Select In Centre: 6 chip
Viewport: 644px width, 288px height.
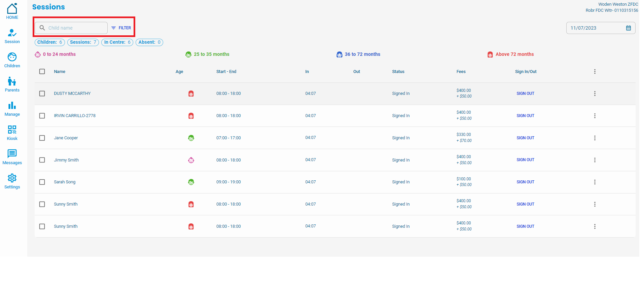(x=117, y=42)
